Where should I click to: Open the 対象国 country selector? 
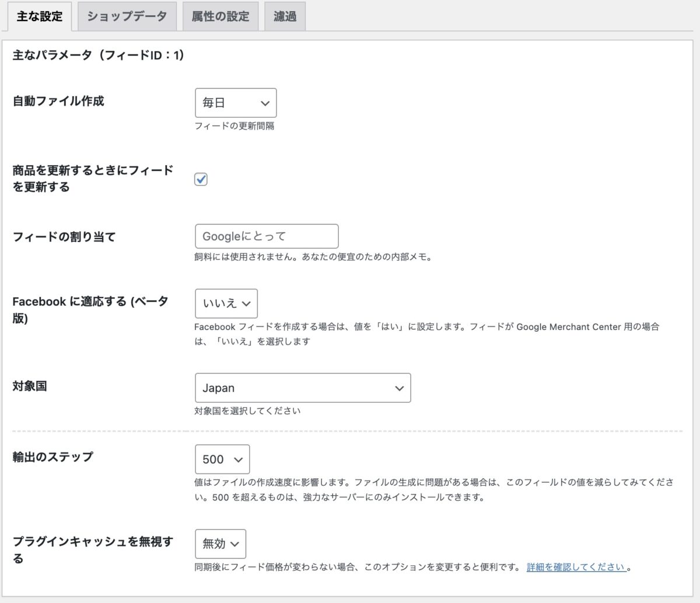[303, 387]
